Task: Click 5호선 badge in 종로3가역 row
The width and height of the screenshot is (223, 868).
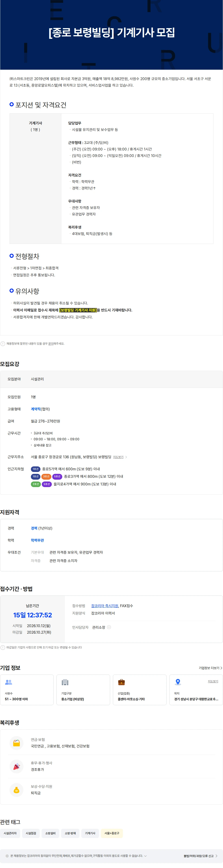Action: (x=57, y=476)
